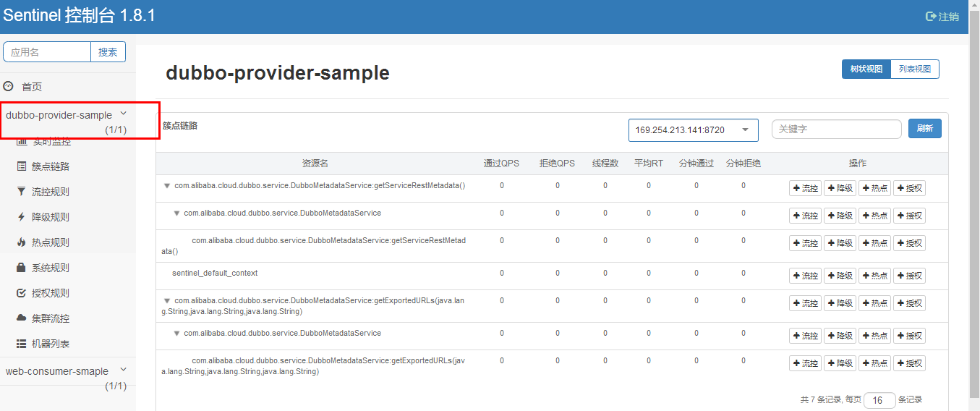Click the 拒绝QPS column header
The image size is (980, 411).
(557, 164)
